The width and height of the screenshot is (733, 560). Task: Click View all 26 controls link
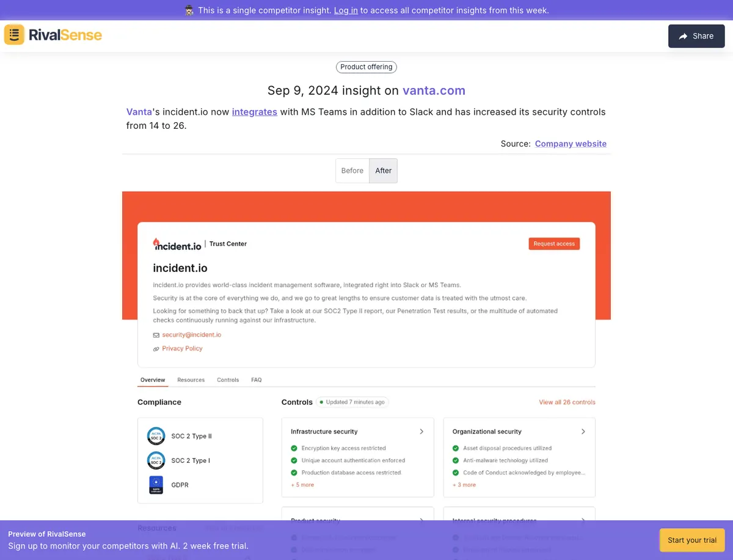coord(567,402)
